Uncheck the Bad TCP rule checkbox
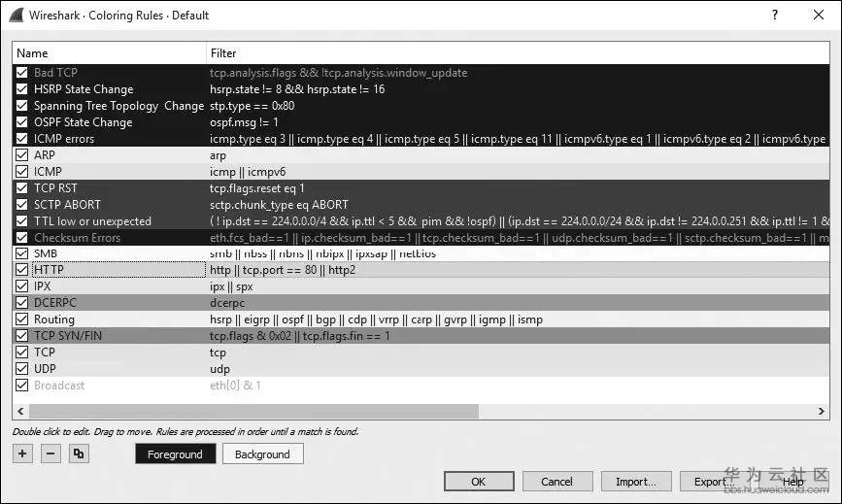The width and height of the screenshot is (842, 504). click(x=22, y=73)
